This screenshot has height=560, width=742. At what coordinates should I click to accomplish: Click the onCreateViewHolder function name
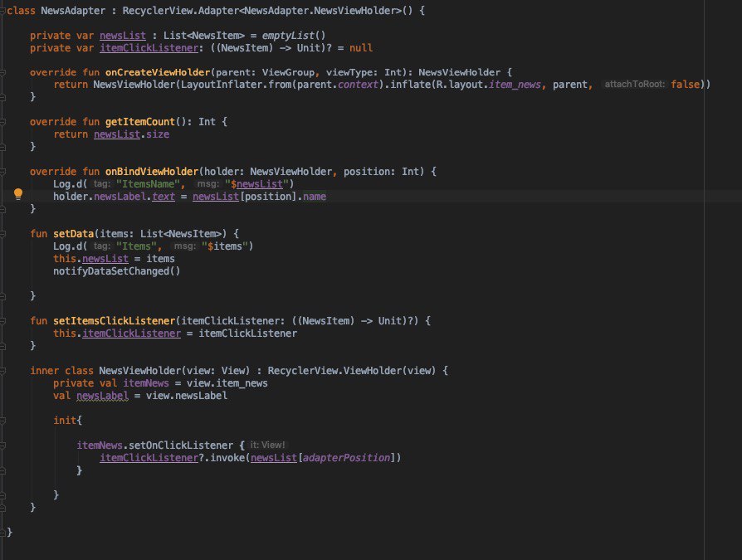(158, 72)
